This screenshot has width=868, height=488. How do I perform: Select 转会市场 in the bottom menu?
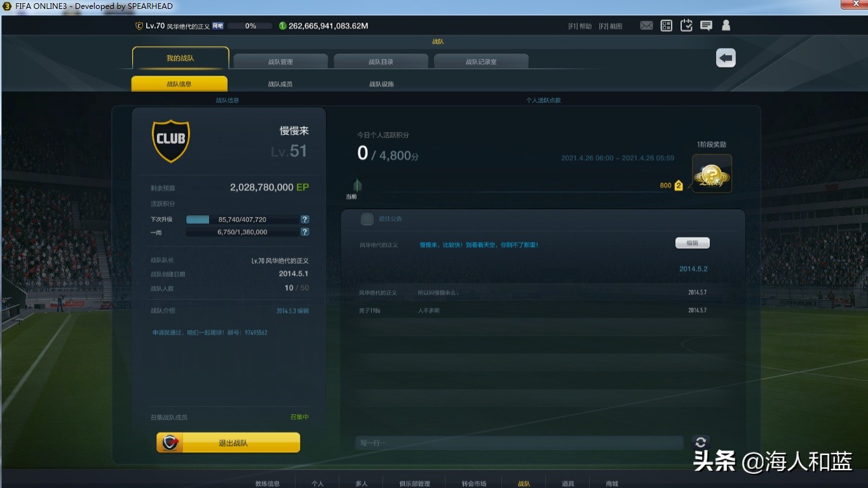(473, 482)
